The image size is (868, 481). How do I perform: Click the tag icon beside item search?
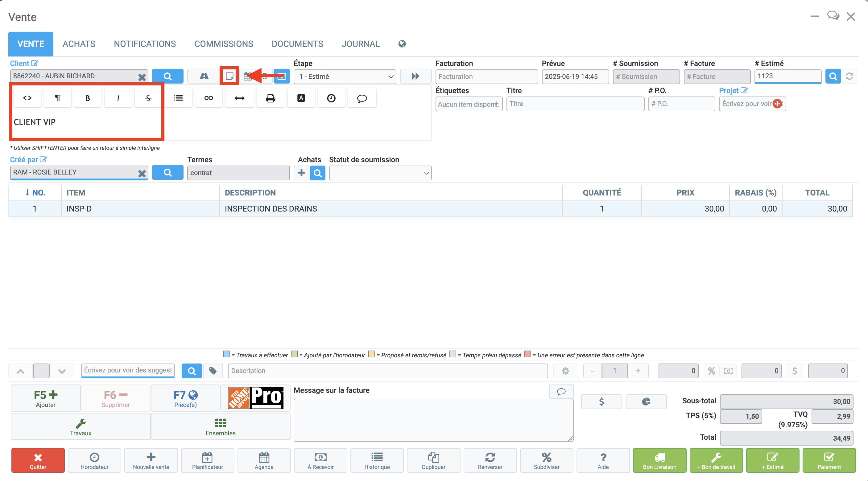click(x=213, y=371)
